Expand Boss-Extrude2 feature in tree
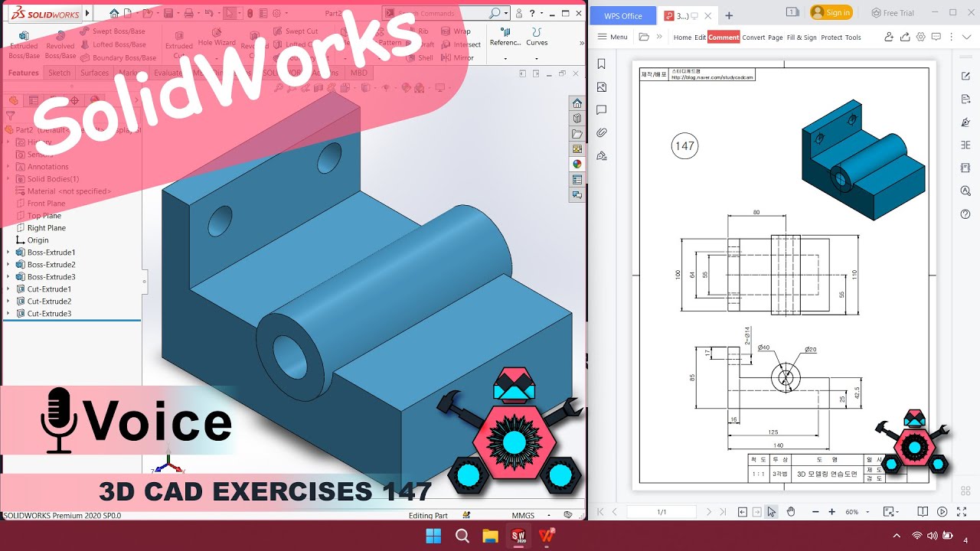980x551 pixels. tap(8, 264)
